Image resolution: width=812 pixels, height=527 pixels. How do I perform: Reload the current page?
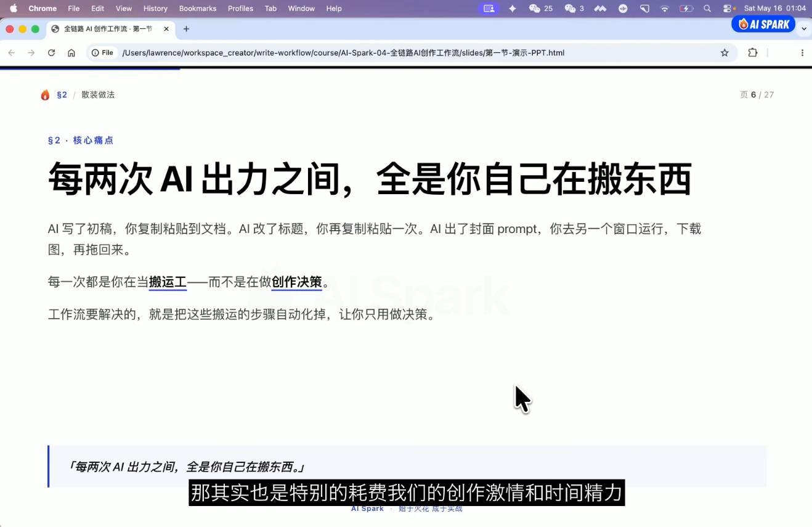click(x=51, y=53)
